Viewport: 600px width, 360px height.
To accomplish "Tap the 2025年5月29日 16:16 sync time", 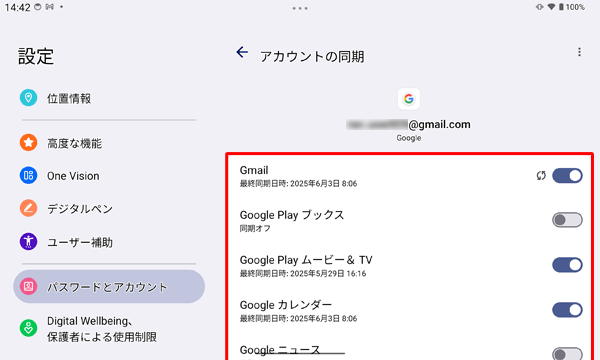I will [328, 274].
